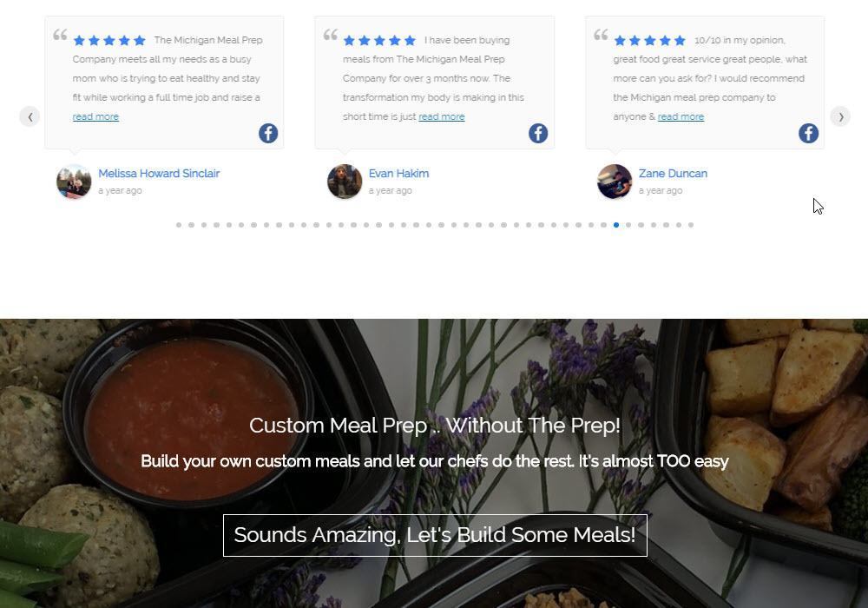
Task: Click Facebook icon on Melissa Howard Sinclair's review
Action: click(x=268, y=134)
